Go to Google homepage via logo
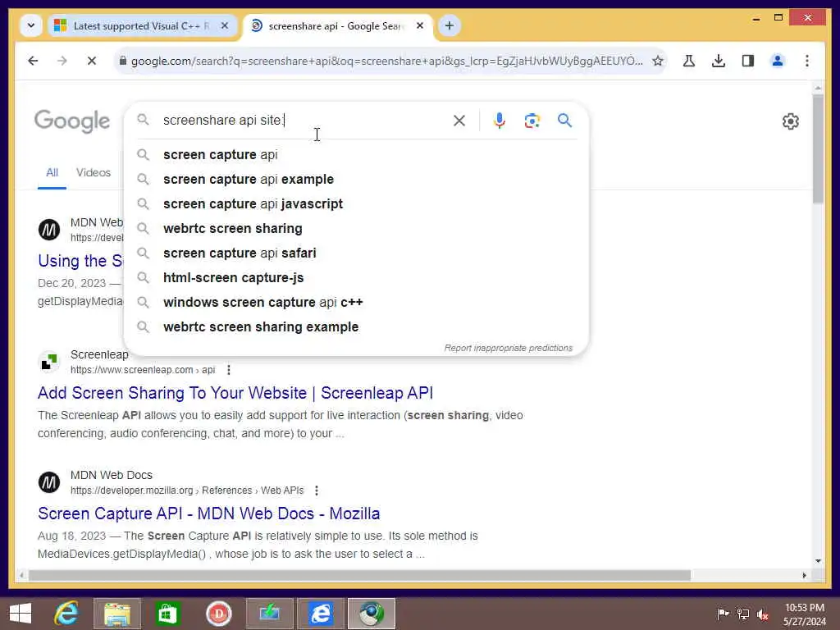840x630 pixels. click(x=72, y=121)
